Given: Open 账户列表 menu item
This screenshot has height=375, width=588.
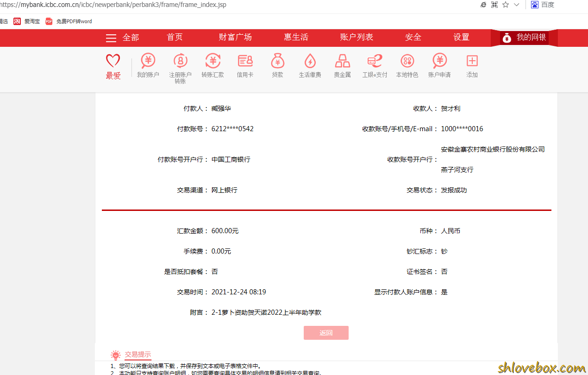Looking at the screenshot, I should click(357, 38).
